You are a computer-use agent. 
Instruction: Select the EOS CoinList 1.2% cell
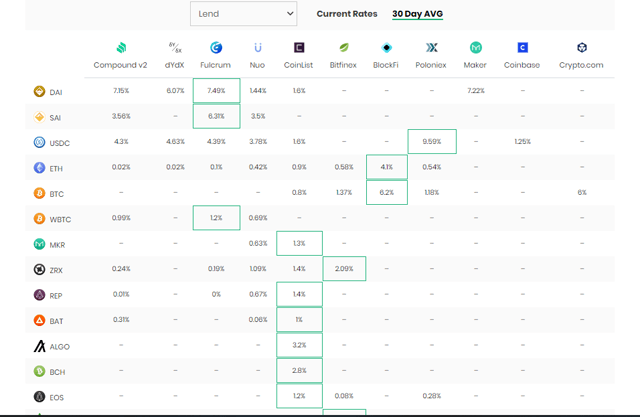(x=299, y=396)
